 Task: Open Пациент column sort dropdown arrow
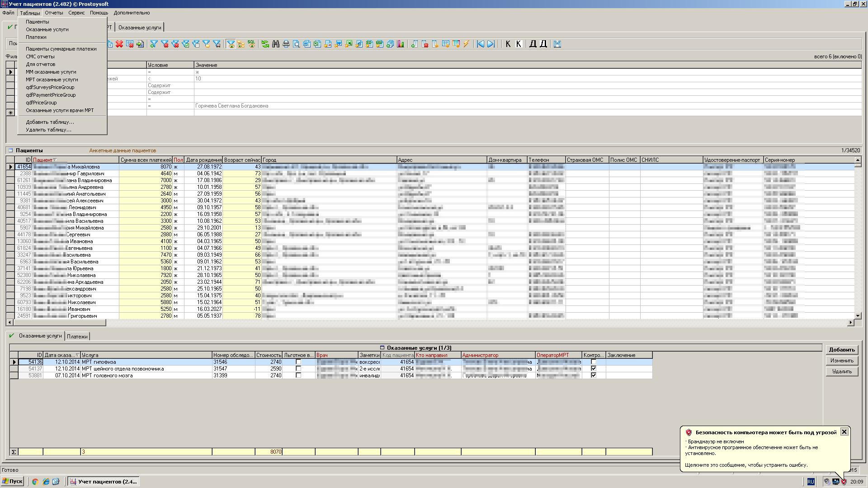coord(55,160)
